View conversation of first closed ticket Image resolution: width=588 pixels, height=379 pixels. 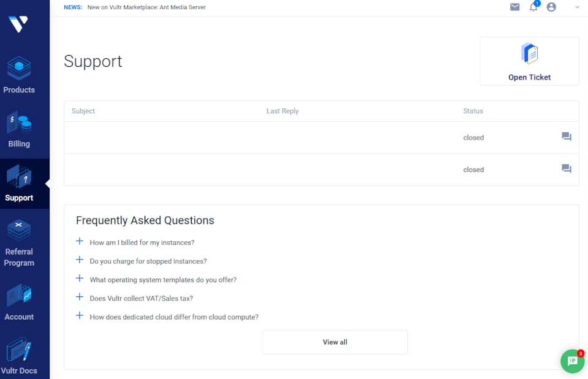[566, 137]
